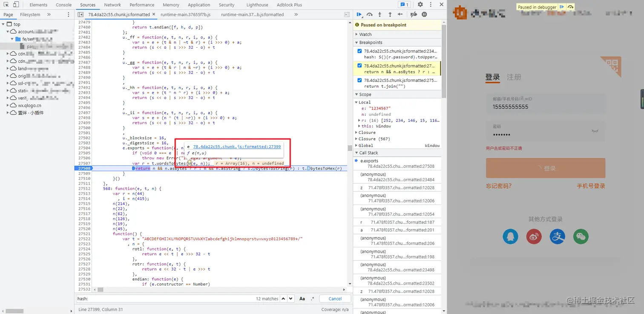Switch navigator to Filesystem tab
The image size is (644, 314).
click(x=30, y=14)
